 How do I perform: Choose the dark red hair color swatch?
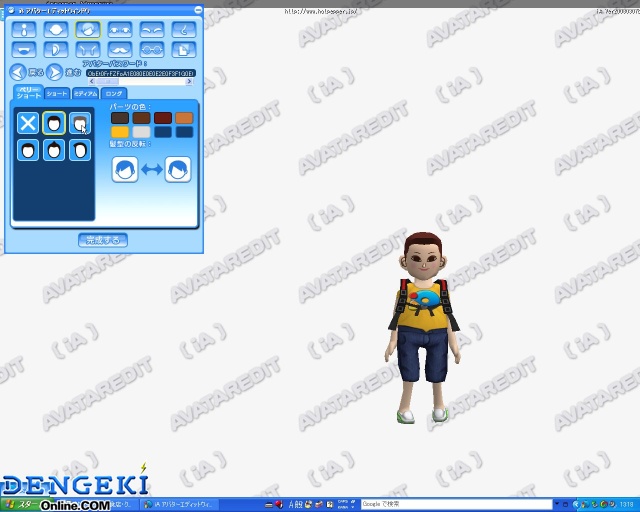(x=163, y=118)
